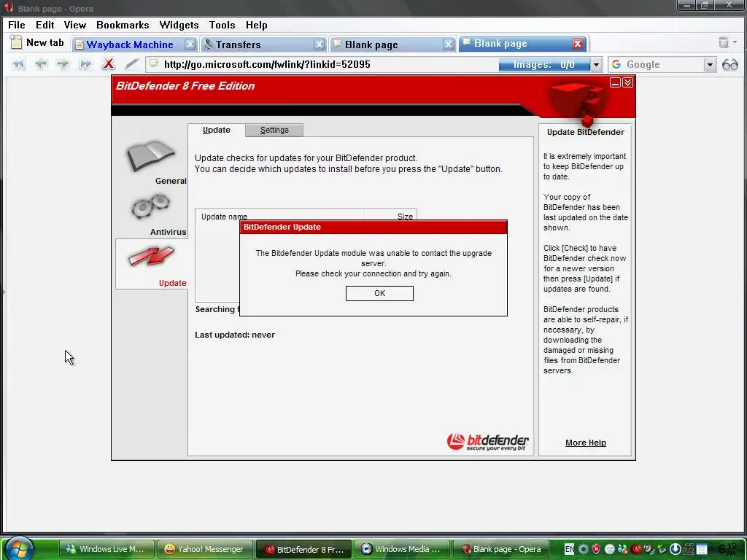Click the page icon inside the address bar
This screenshot has width=747, height=560.
[154, 64]
